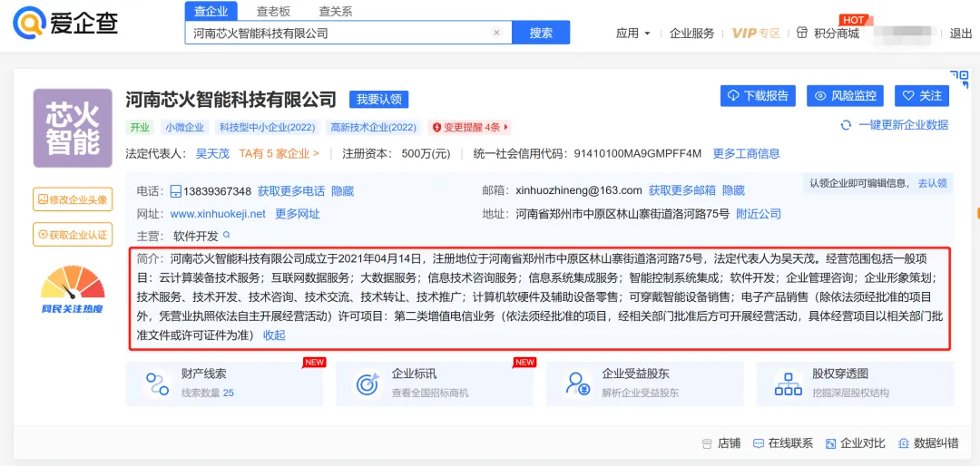Screen dimensions: 980x466
Task: Click 退出 to log out
Action: (x=961, y=34)
